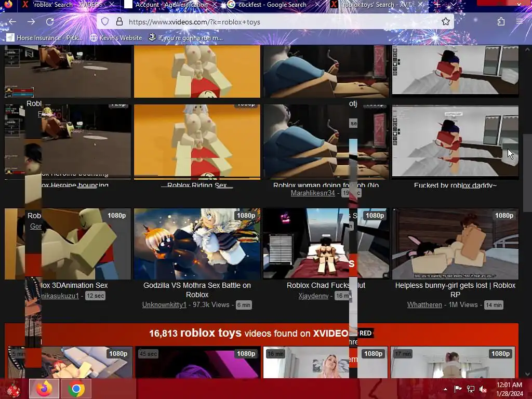This screenshot has height=399, width=532.
Task: Select the 'roblox toys' Search tab
Action: click(x=377, y=4)
